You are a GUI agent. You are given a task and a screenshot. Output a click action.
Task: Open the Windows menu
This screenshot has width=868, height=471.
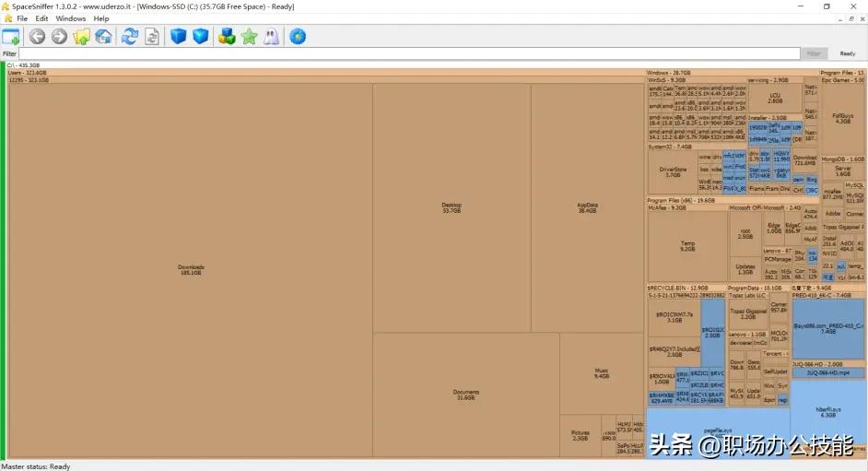tap(71, 18)
